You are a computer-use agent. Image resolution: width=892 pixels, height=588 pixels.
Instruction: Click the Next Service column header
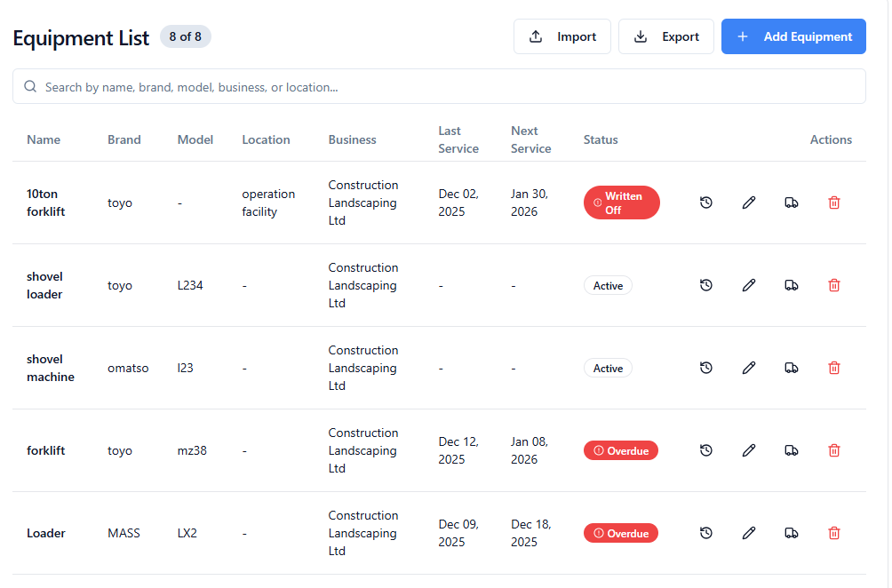[530, 139]
